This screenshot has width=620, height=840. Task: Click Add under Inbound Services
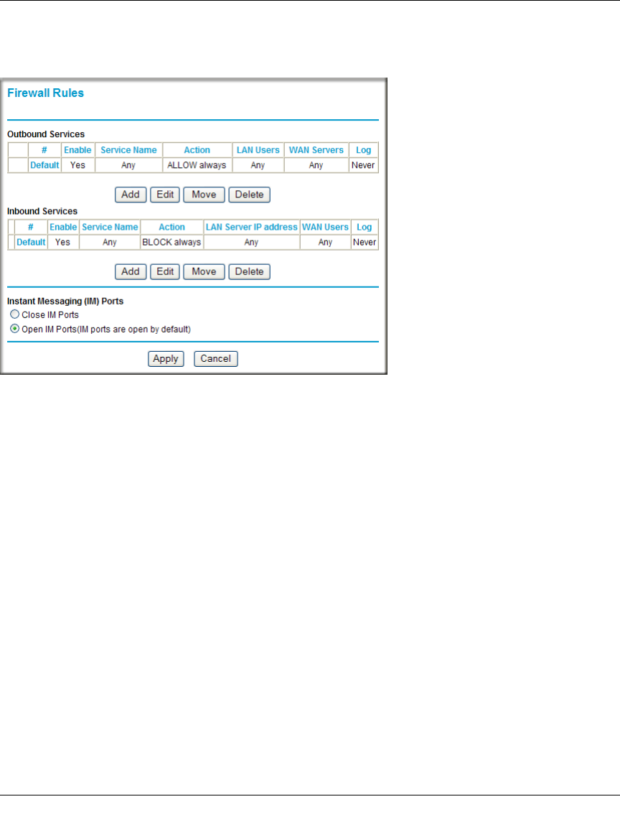pyautogui.click(x=131, y=271)
